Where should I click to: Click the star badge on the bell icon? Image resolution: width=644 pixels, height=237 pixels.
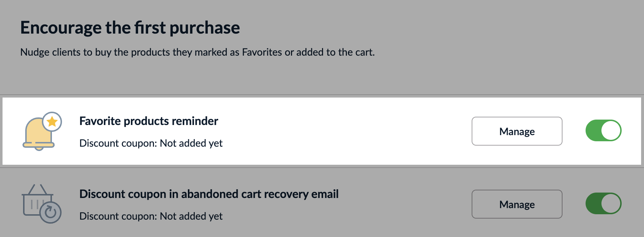click(52, 122)
